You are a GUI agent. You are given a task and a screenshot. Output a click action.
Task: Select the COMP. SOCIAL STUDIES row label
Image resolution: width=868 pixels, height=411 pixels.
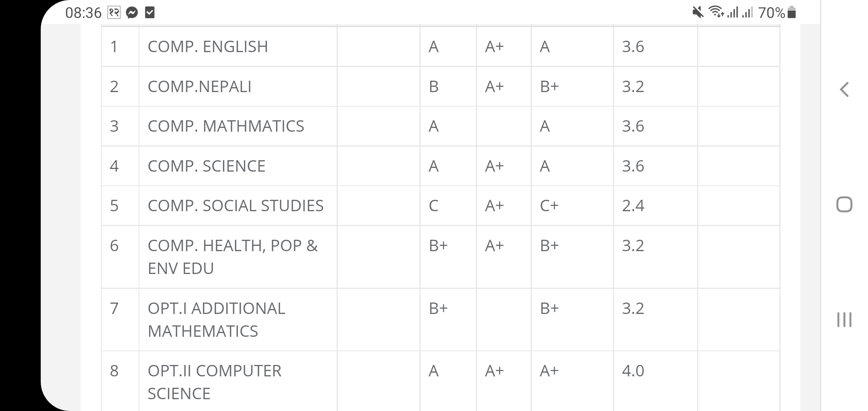[235, 206]
